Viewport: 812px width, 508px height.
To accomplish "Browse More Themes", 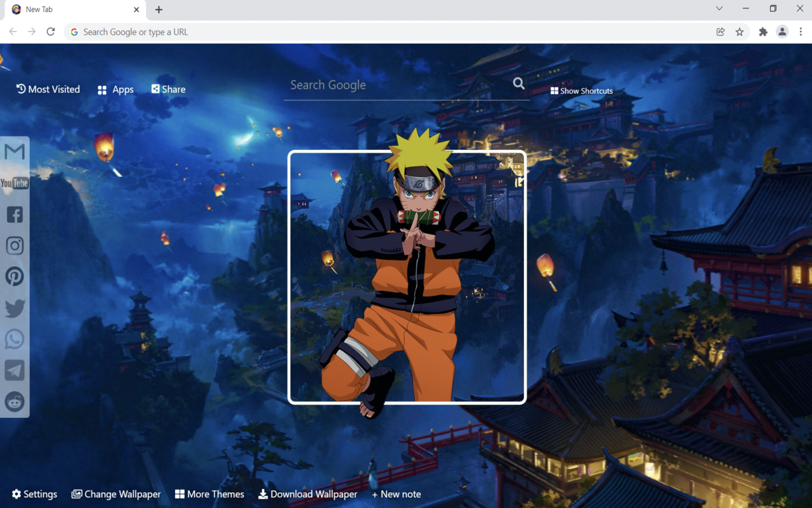I will click(209, 494).
